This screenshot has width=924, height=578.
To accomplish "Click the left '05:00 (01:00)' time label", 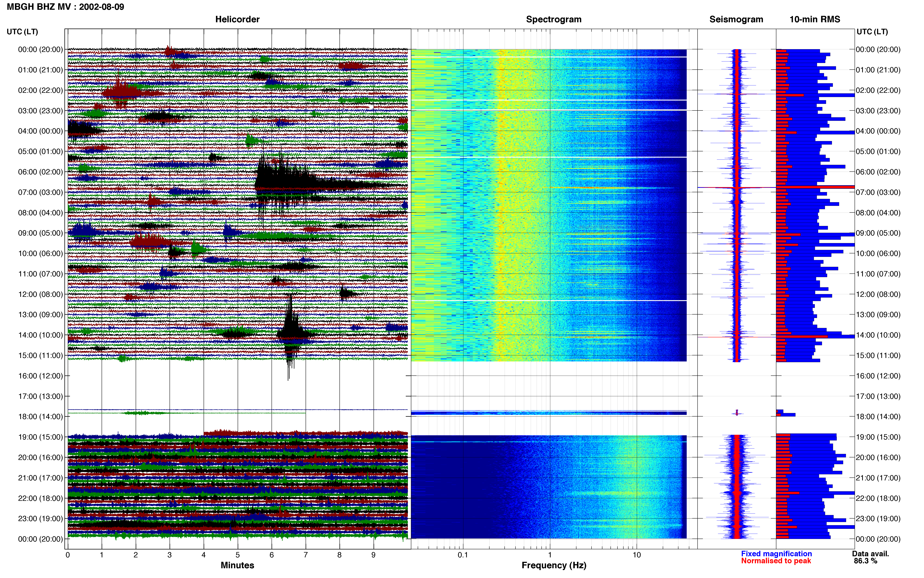I will 41,151.
